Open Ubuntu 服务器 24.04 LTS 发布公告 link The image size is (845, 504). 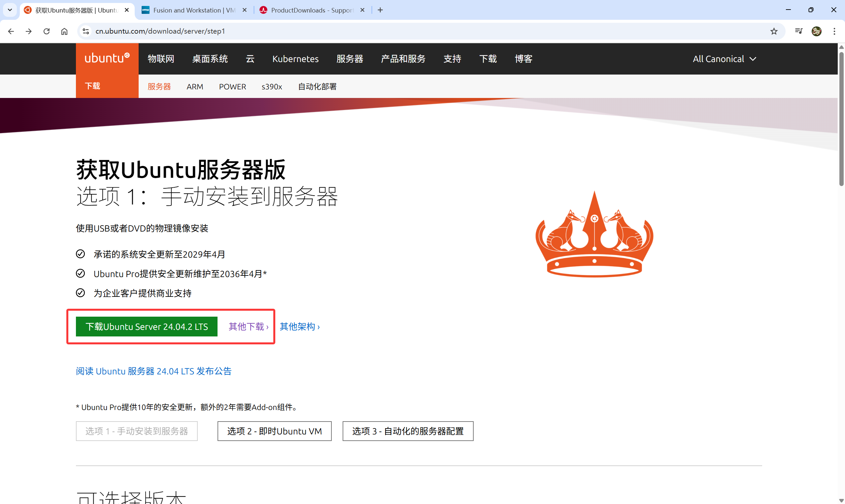tap(153, 371)
